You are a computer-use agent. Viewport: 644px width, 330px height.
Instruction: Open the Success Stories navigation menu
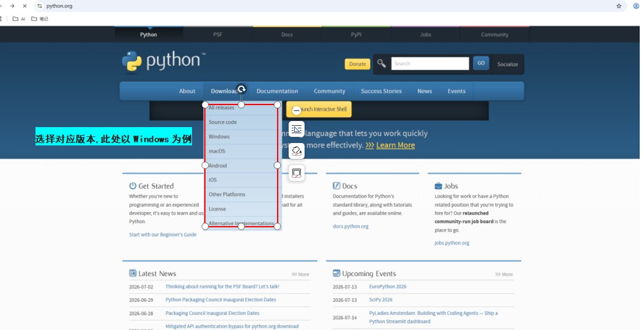click(381, 91)
